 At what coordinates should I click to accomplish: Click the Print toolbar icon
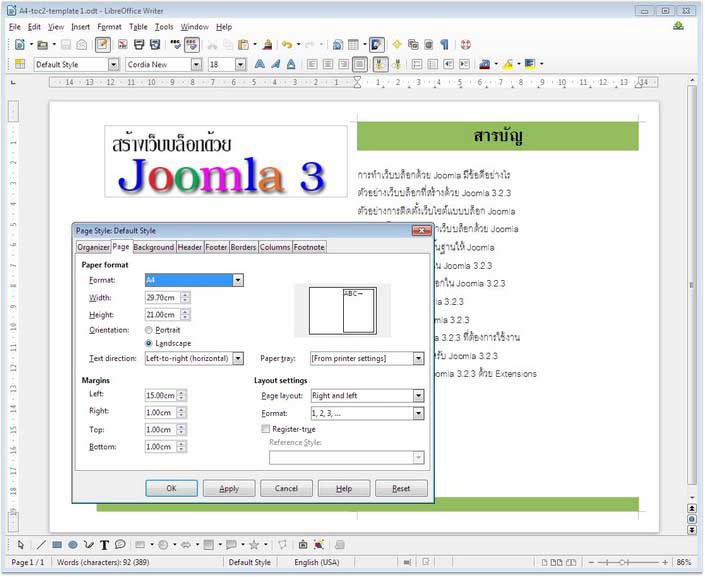coord(139,45)
